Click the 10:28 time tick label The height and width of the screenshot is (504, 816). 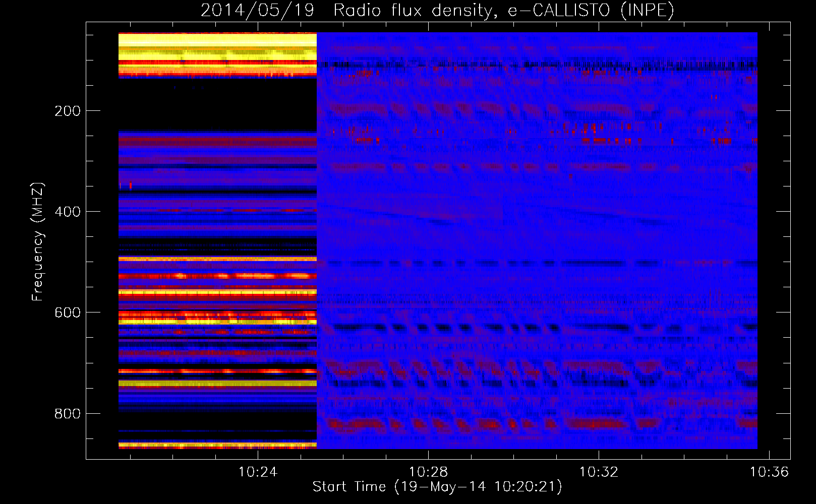pos(428,472)
